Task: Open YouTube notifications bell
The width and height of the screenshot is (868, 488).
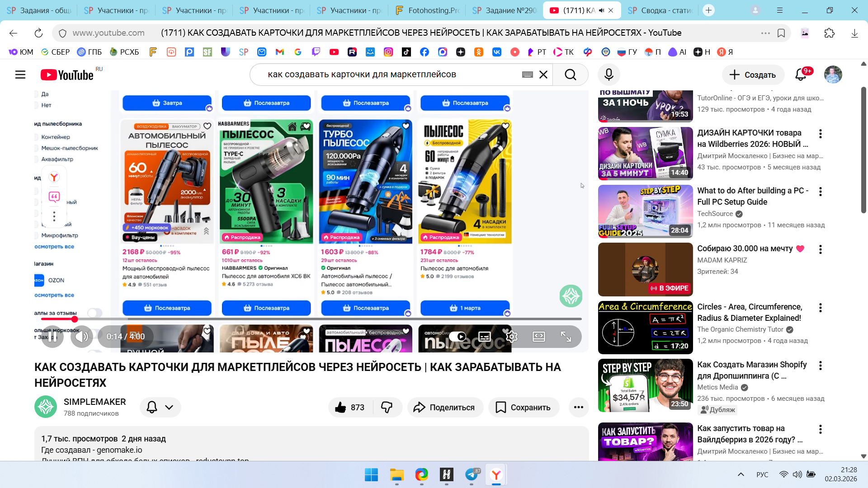Action: point(801,75)
